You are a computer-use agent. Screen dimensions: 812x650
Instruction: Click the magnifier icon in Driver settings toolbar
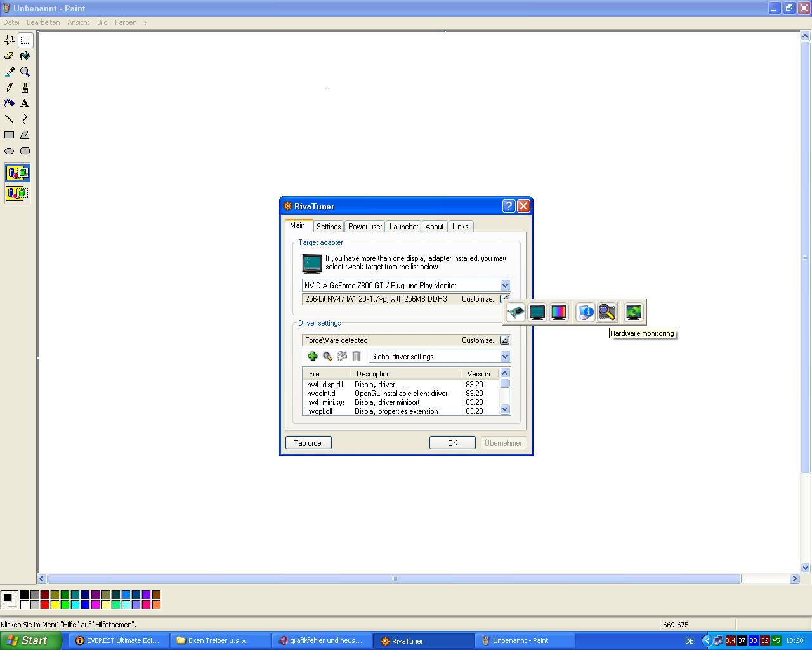pyautogui.click(x=327, y=357)
